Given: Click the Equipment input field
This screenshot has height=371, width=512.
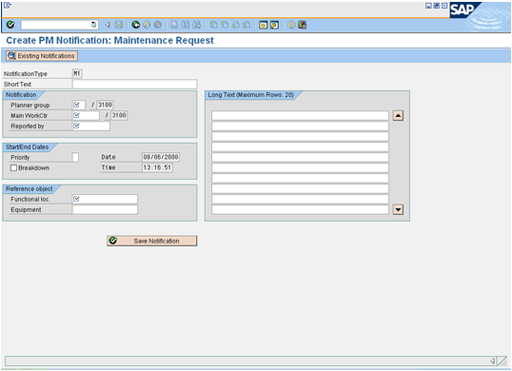Looking at the screenshot, I should pyautogui.click(x=105, y=210).
